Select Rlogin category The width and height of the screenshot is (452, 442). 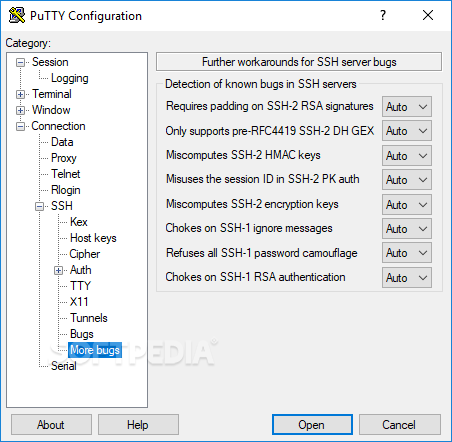click(66, 190)
